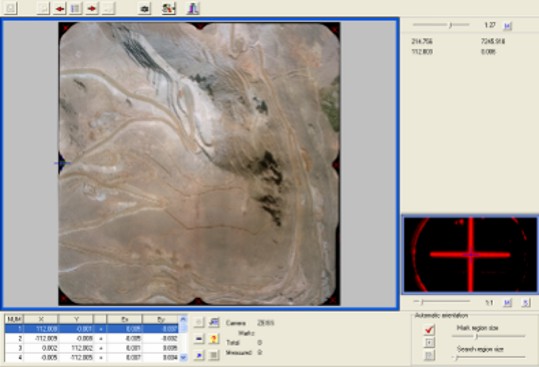539x367 pixels.
Task: Click the fit icon next to 1:1 zoom
Action: [x=507, y=303]
